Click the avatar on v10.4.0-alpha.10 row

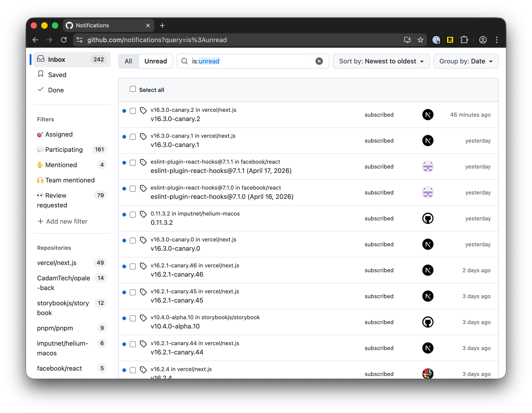[428, 322]
